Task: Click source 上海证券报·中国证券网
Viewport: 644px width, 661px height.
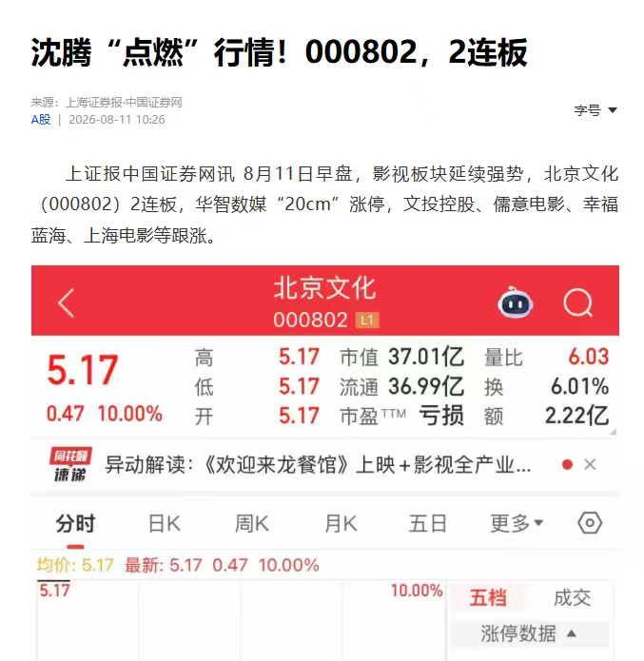Action: [124, 103]
